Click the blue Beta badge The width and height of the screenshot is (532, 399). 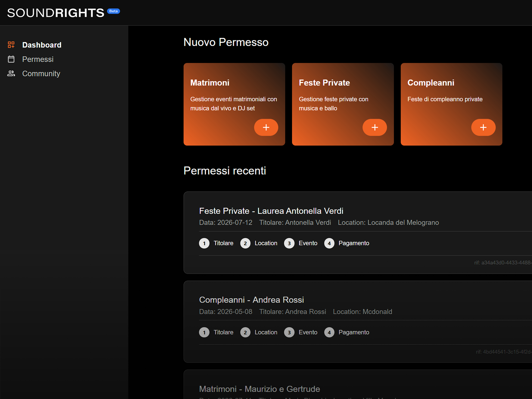click(x=113, y=11)
